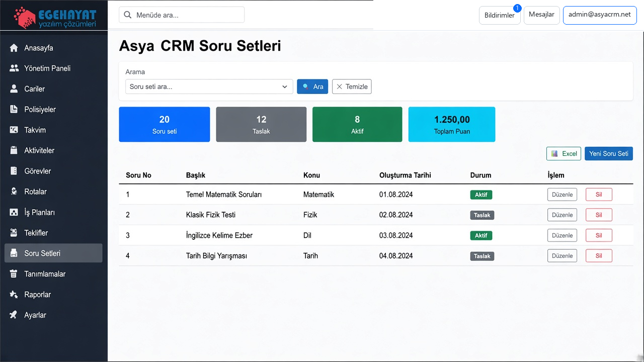The width and height of the screenshot is (644, 362).
Task: Click the Asya CRM Soru Setleri heading
Action: click(200, 46)
